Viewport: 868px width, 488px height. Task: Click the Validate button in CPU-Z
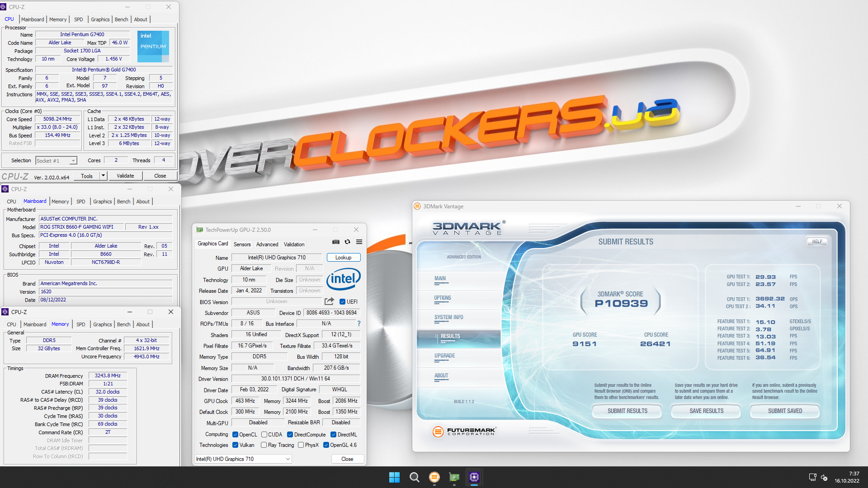pos(125,176)
